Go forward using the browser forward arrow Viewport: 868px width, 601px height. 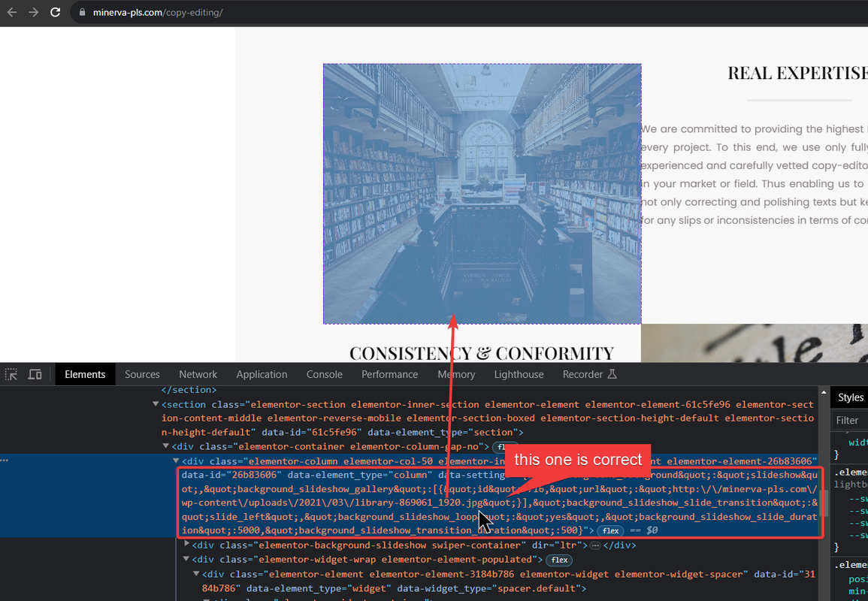point(34,12)
